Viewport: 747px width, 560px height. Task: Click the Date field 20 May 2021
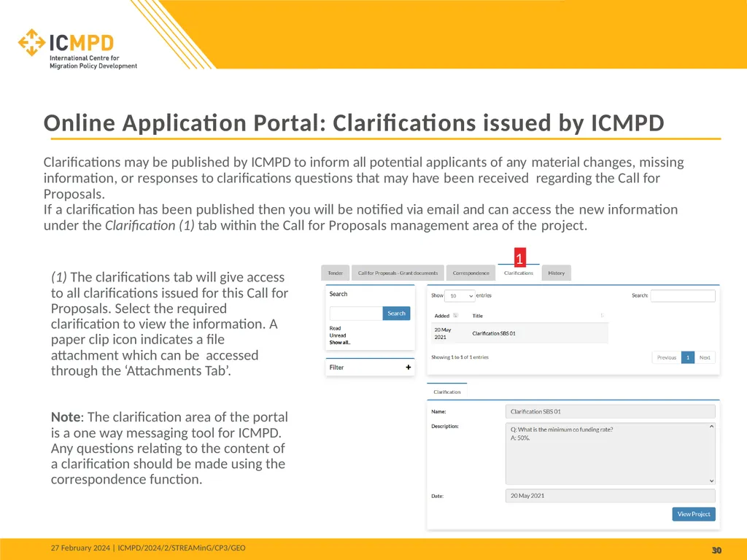coord(611,496)
